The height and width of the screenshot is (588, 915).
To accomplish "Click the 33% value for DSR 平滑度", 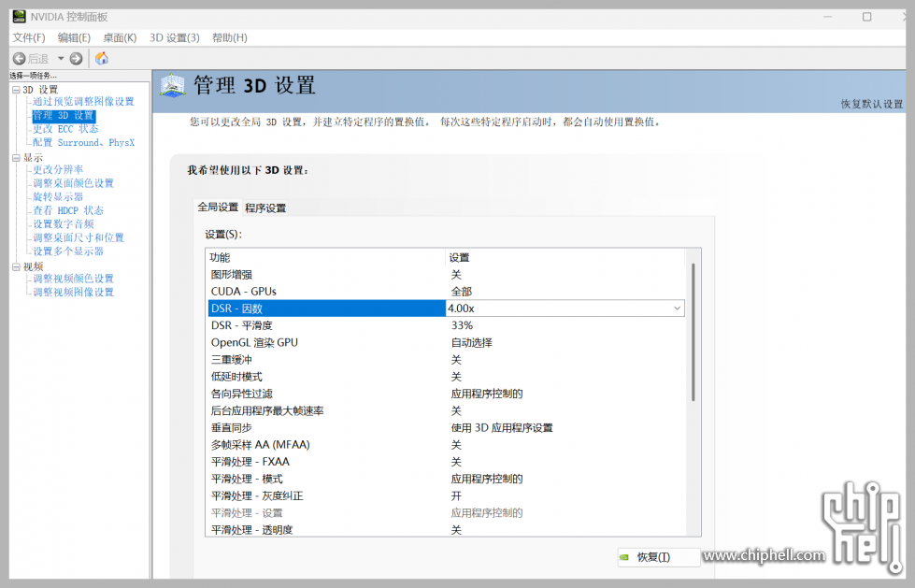I will (462, 325).
